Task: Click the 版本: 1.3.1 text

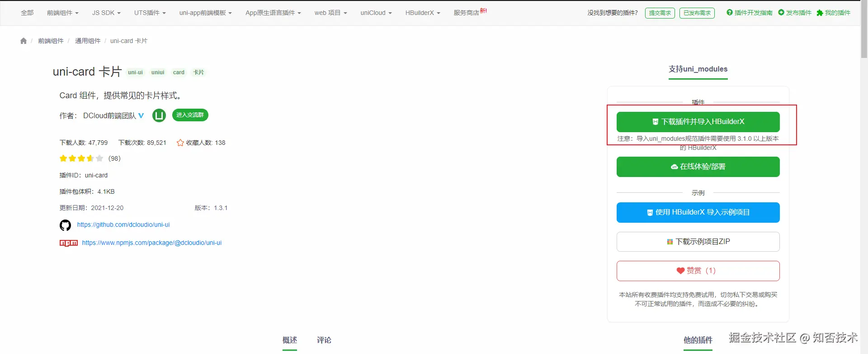Action: pyautogui.click(x=211, y=208)
